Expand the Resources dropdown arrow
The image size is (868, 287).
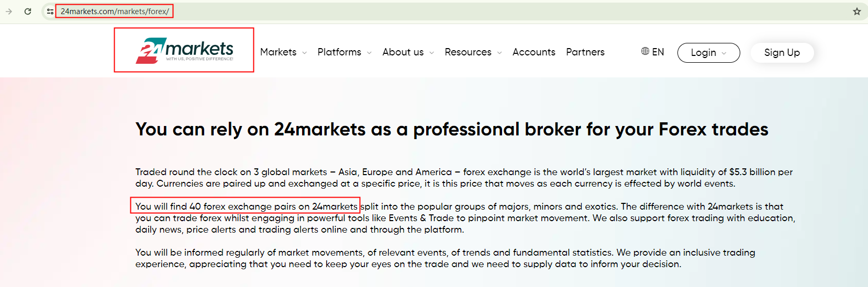(499, 52)
